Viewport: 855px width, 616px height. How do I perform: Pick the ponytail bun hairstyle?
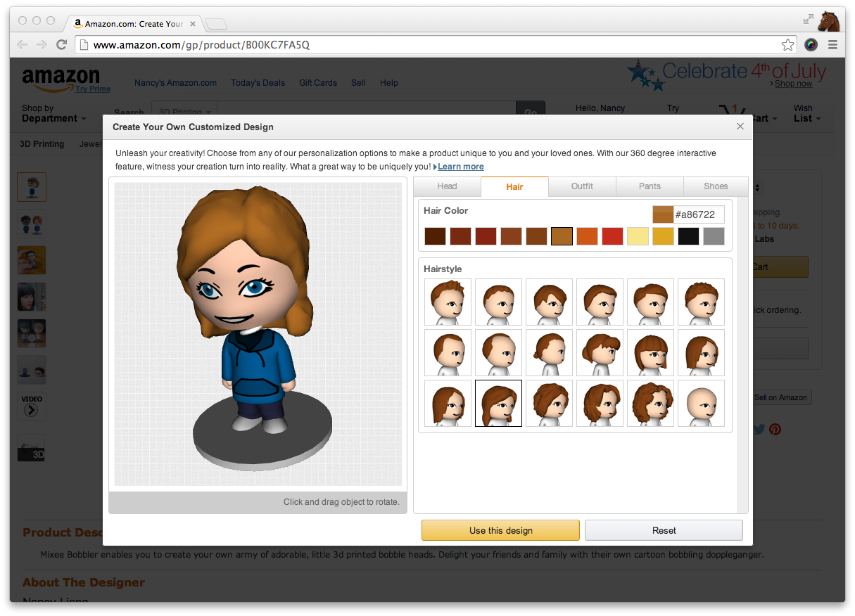pyautogui.click(x=549, y=353)
